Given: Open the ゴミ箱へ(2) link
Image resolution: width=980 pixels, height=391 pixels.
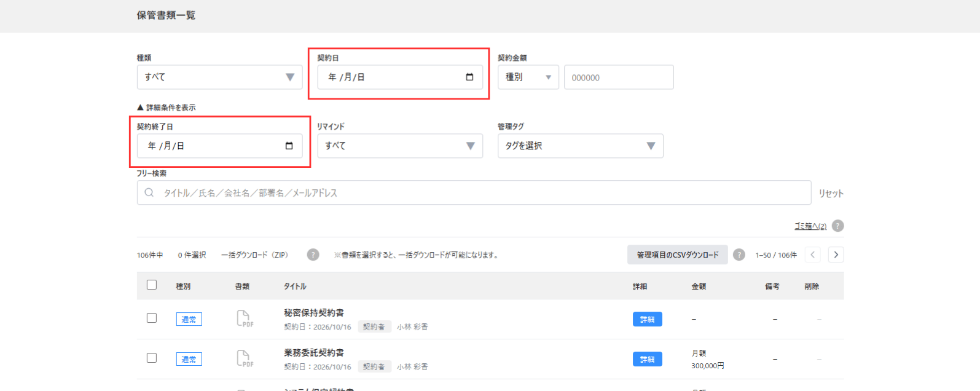Looking at the screenshot, I should click(x=810, y=226).
